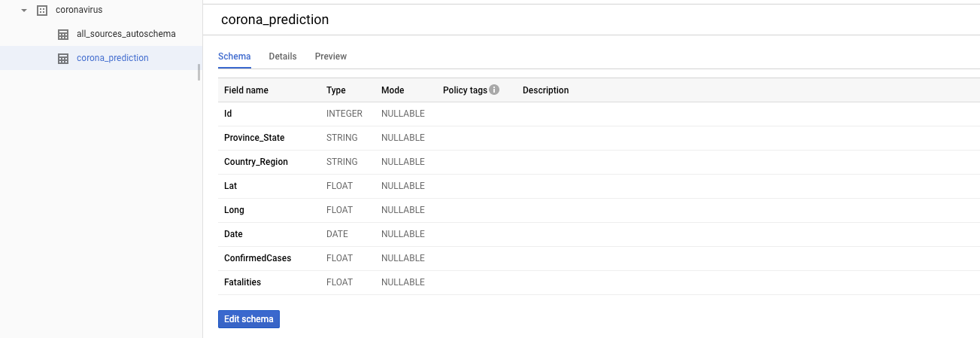Click the Fatalities field name

tap(242, 282)
